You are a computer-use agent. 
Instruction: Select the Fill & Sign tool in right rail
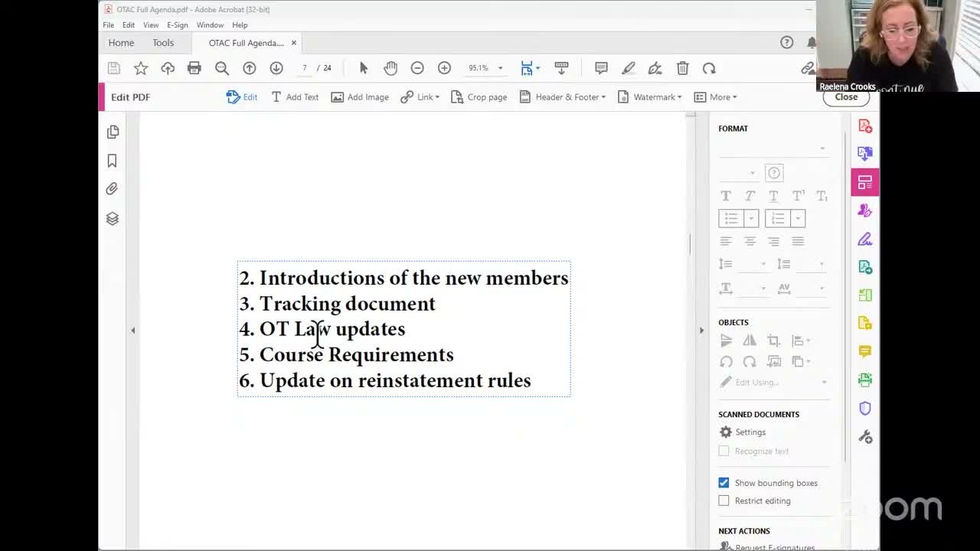864,239
